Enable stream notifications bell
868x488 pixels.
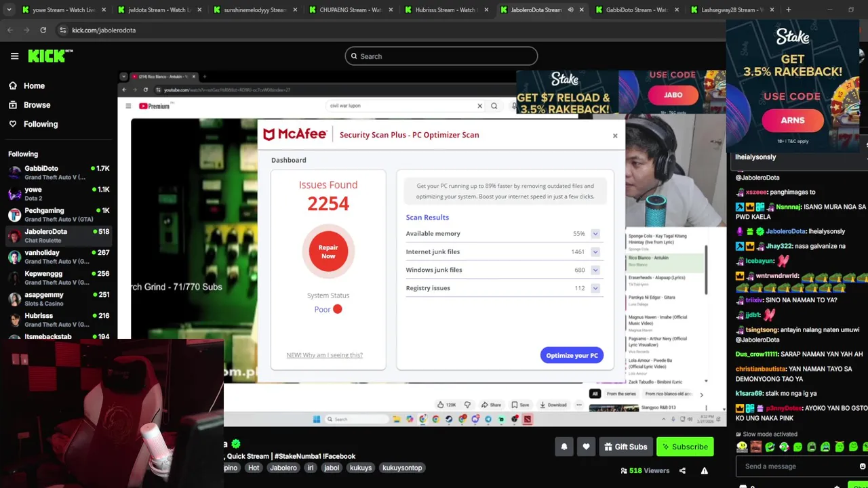564,447
